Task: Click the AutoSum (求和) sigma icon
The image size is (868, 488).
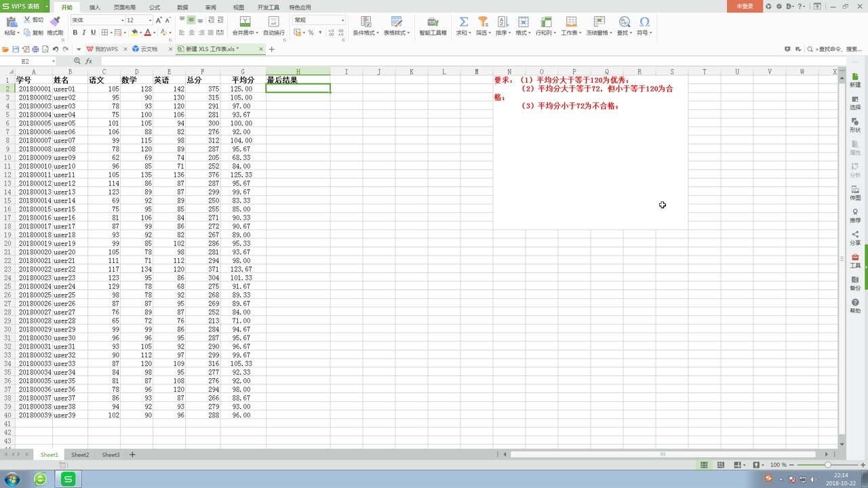Action: point(464,22)
